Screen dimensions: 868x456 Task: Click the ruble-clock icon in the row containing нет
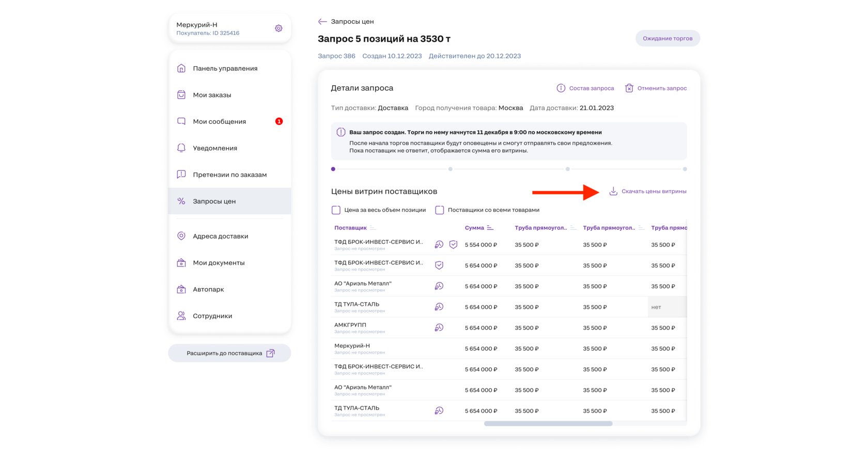439,307
